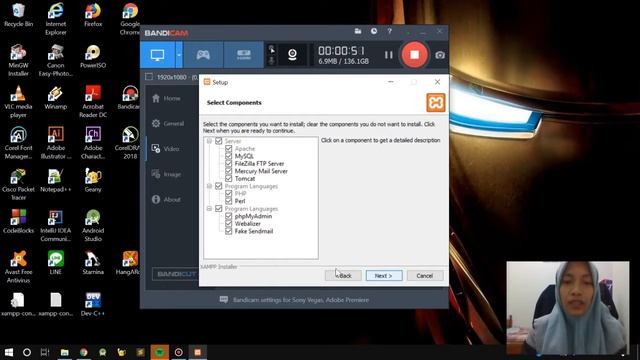640x360 pixels.
Task: Click the Bandicam settings tip link
Action: point(301,300)
